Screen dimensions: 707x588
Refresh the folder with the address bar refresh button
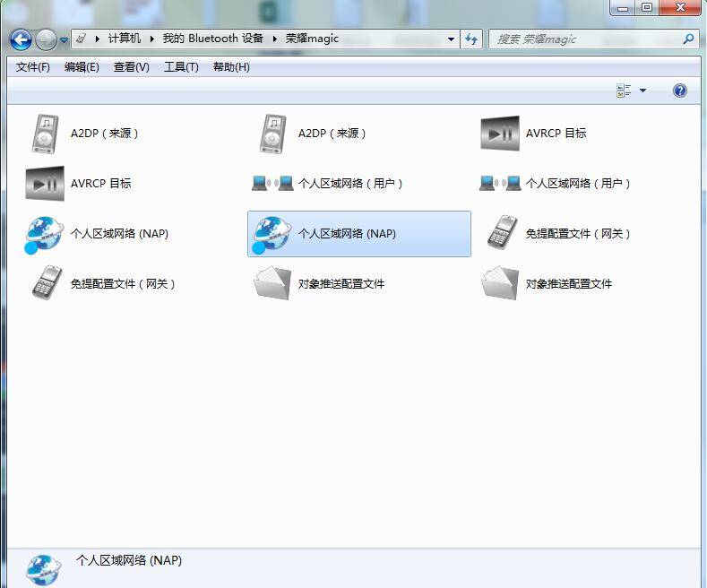point(472,39)
